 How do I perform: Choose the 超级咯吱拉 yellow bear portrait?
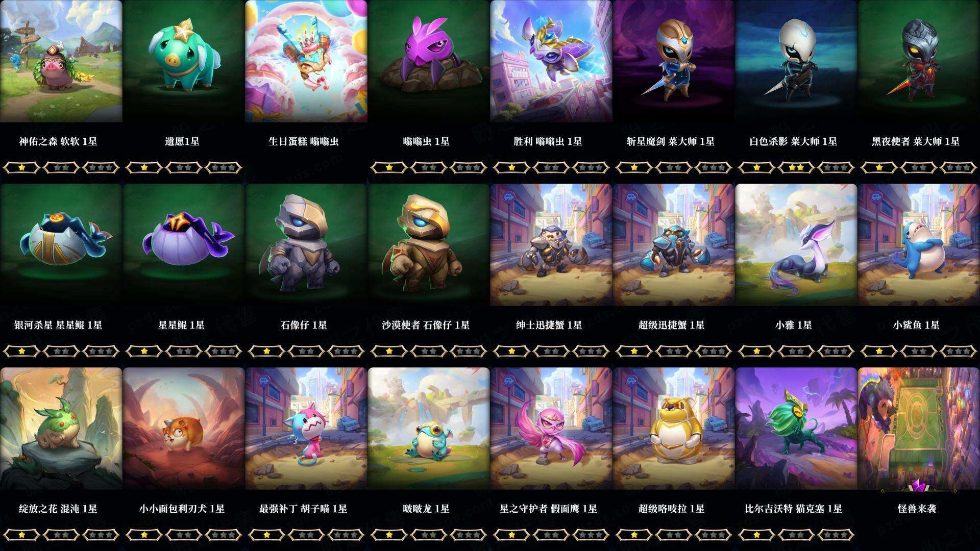coord(674,429)
